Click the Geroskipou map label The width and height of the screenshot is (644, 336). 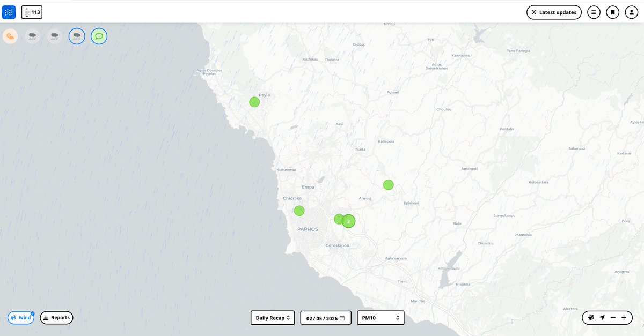pos(338,245)
